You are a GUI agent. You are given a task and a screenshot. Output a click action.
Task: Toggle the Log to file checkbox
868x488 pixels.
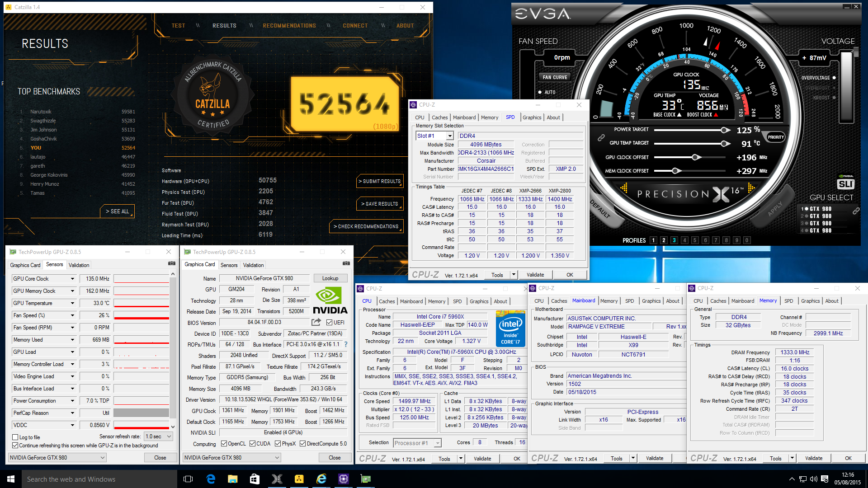click(15, 437)
